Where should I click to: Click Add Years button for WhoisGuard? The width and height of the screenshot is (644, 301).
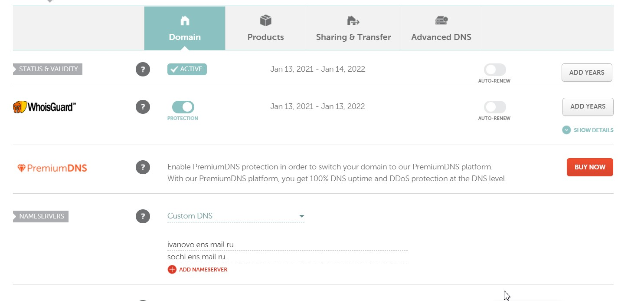pos(588,106)
